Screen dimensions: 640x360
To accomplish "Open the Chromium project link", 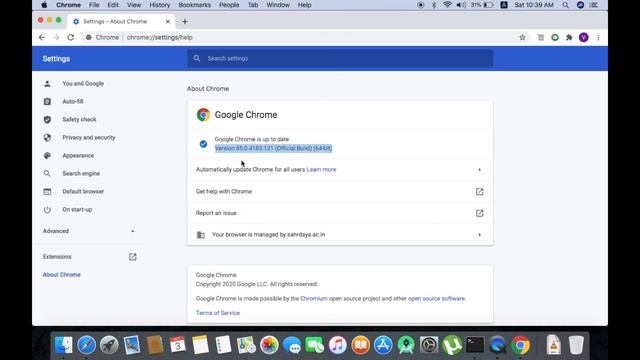I will click(314, 298).
